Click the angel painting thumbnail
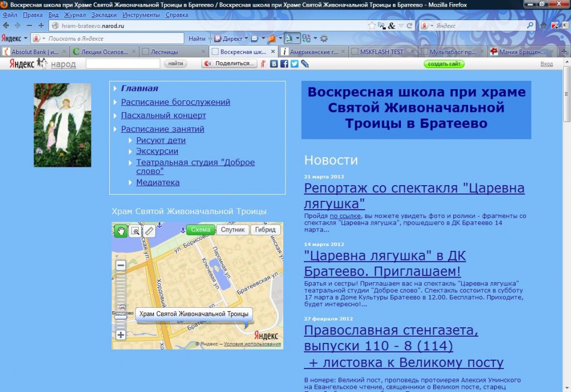This screenshot has height=392, width=571. click(62, 125)
